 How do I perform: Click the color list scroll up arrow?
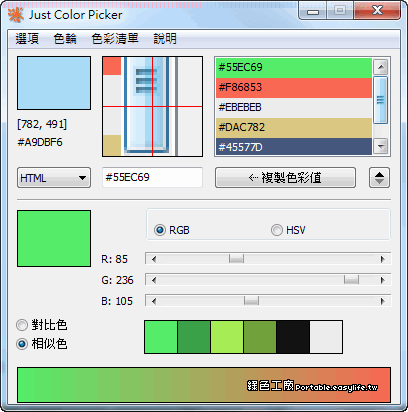click(x=380, y=67)
